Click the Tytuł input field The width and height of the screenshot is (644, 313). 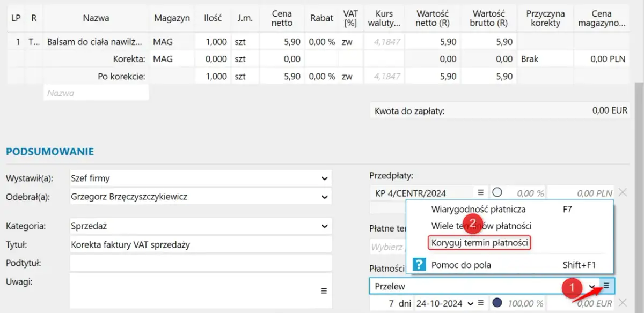click(200, 245)
